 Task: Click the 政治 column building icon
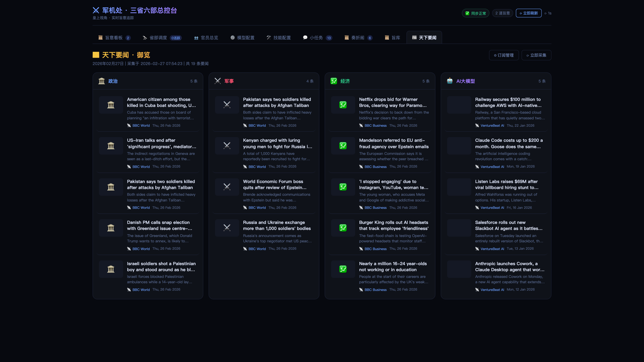[x=101, y=81]
